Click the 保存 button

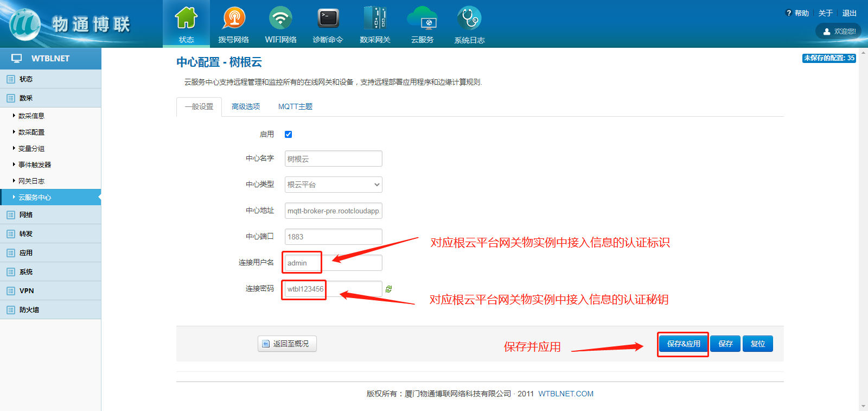coord(725,344)
